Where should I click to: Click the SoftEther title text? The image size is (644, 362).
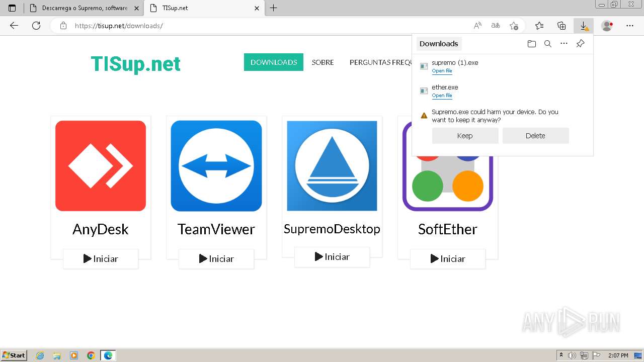point(448,229)
